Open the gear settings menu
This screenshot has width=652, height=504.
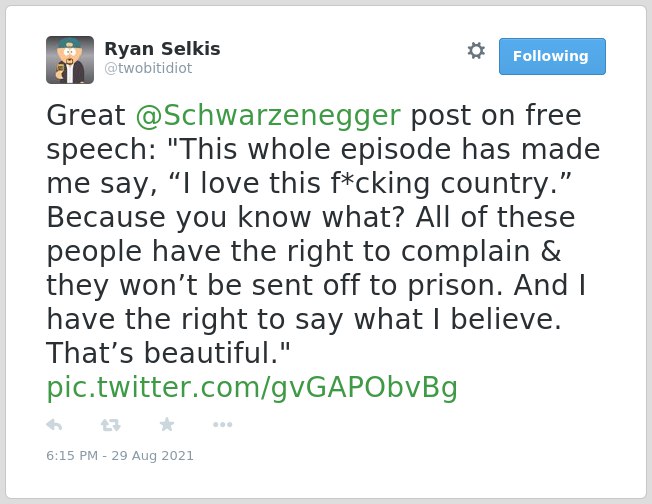coord(476,51)
